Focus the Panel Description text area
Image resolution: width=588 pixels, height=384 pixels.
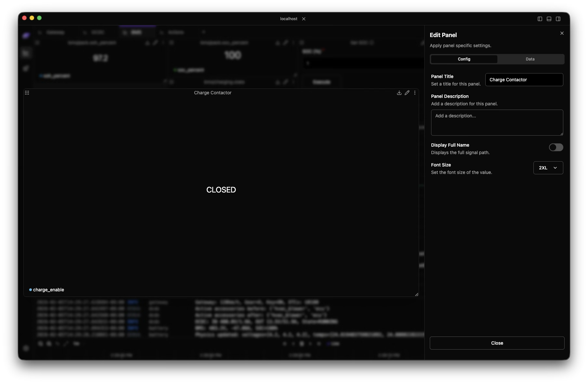tap(497, 123)
